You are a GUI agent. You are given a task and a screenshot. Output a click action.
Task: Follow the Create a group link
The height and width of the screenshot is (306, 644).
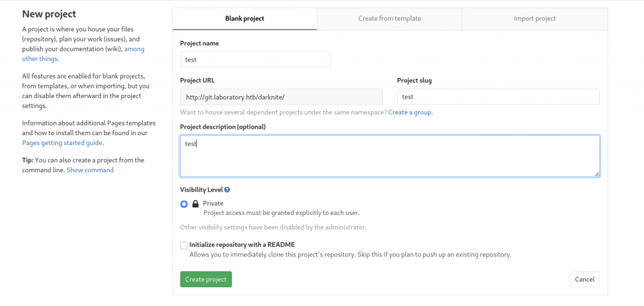[410, 112]
